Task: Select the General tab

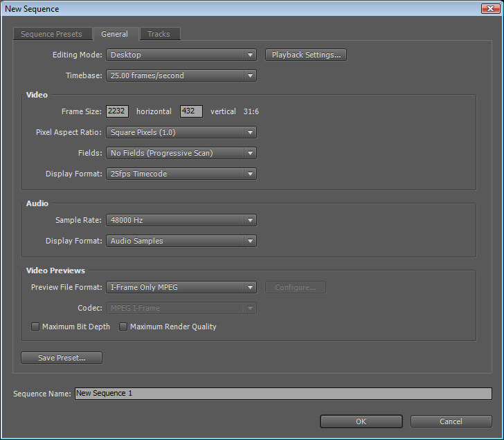Action: [x=114, y=34]
